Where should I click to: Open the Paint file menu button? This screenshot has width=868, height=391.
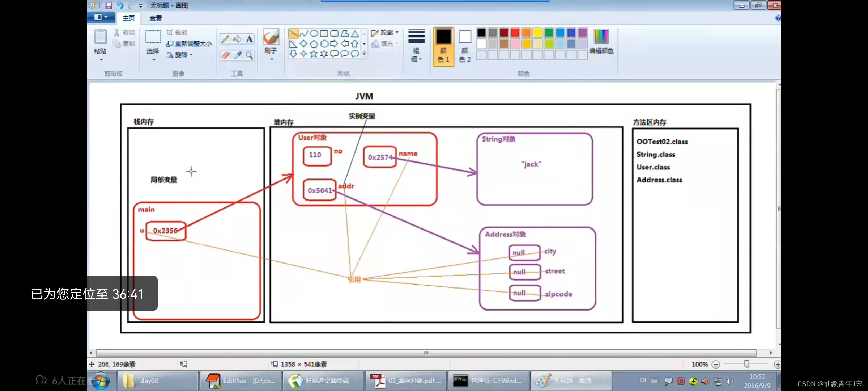(x=101, y=17)
